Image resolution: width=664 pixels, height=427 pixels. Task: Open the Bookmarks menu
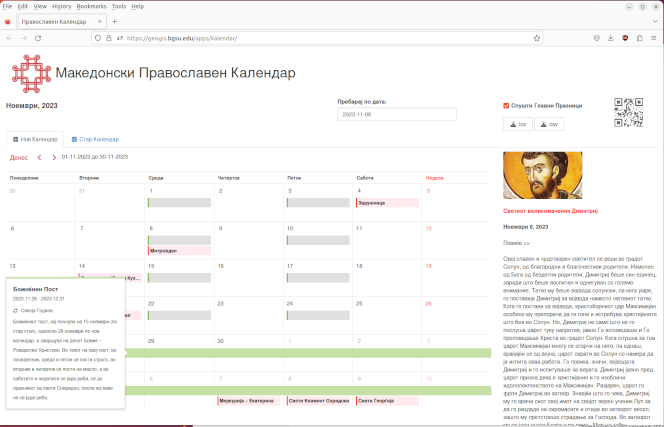pyautogui.click(x=91, y=6)
